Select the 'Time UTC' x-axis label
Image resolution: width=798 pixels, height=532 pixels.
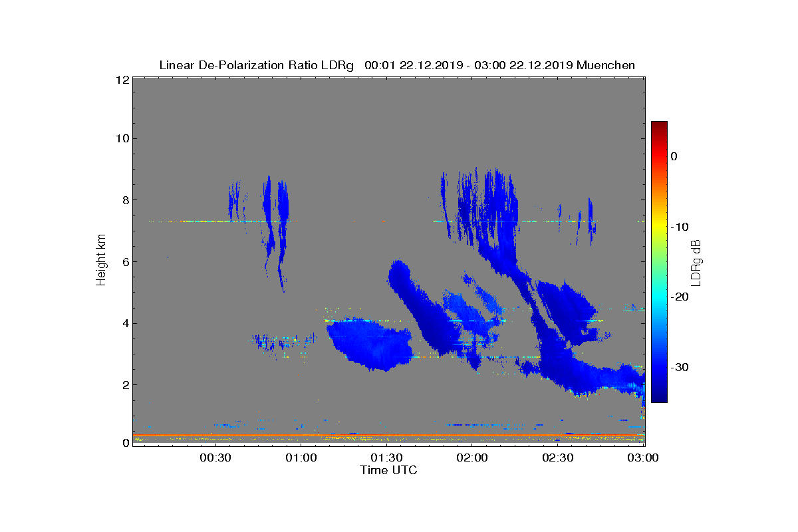click(389, 470)
